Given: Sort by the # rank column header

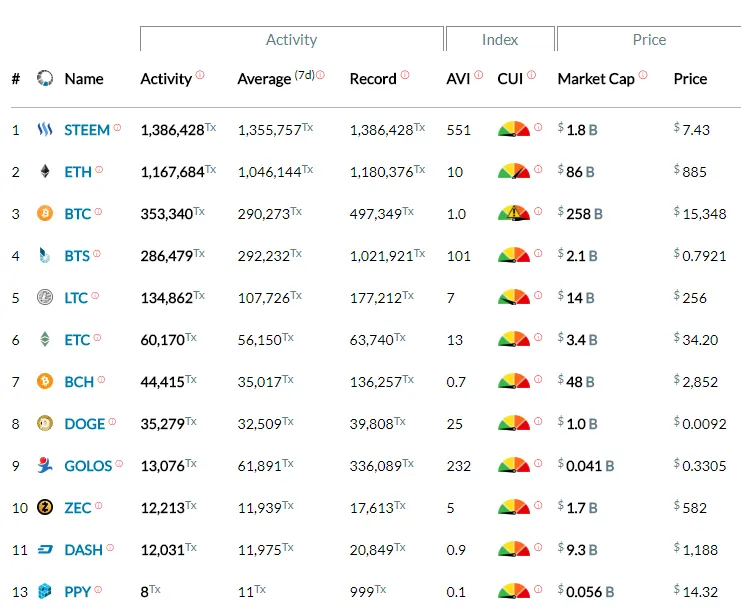Looking at the screenshot, I should [x=16, y=78].
